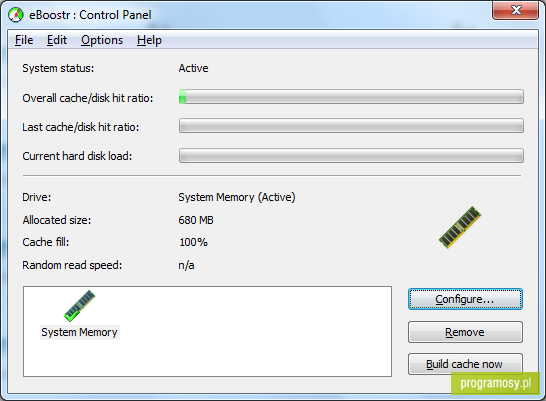Image resolution: width=546 pixels, height=401 pixels.
Task: Click the n/a random read speed value
Action: pyautogui.click(x=186, y=265)
